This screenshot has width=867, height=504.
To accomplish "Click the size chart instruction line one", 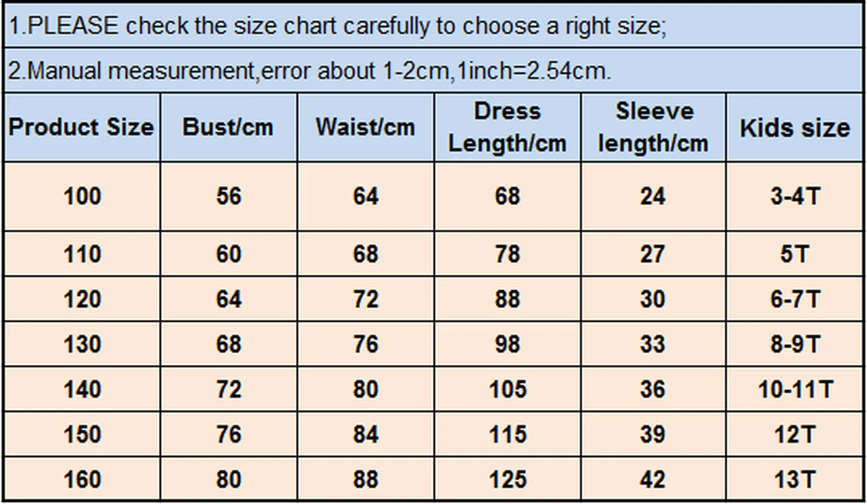I will tap(337, 26).
